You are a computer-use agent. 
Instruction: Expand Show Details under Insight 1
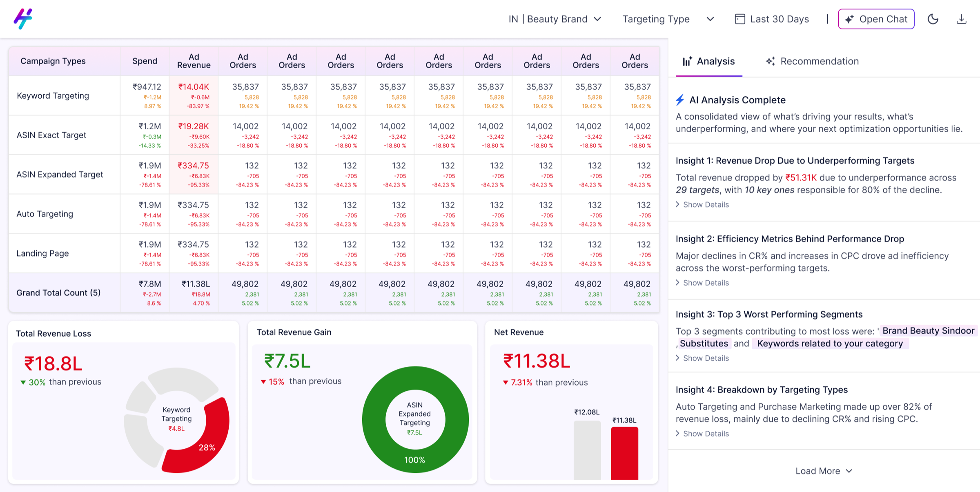tap(702, 204)
